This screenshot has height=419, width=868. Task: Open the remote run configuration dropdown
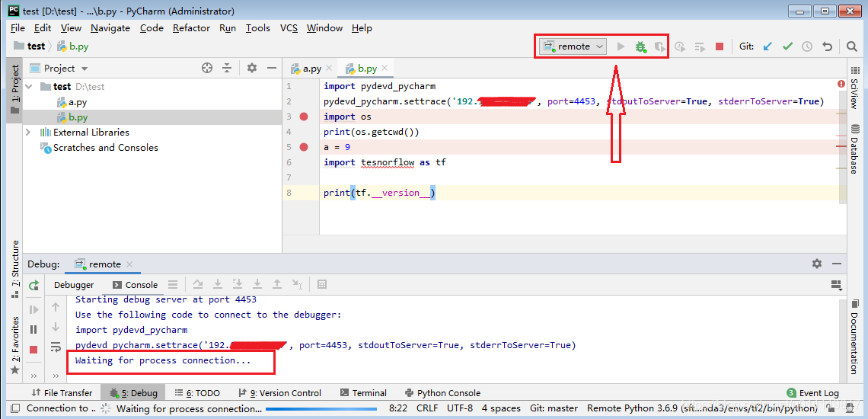coord(574,46)
